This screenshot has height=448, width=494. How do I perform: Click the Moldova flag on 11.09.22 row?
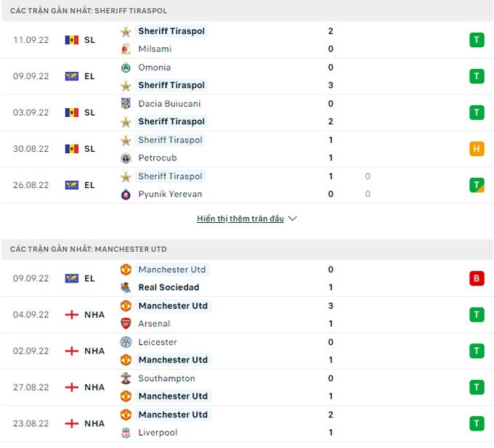click(x=71, y=40)
